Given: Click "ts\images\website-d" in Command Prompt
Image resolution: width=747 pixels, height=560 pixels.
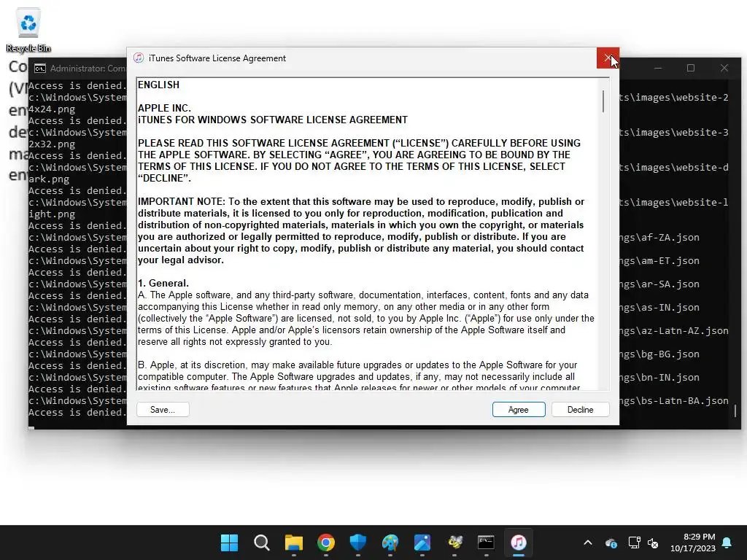Looking at the screenshot, I should point(673,167).
